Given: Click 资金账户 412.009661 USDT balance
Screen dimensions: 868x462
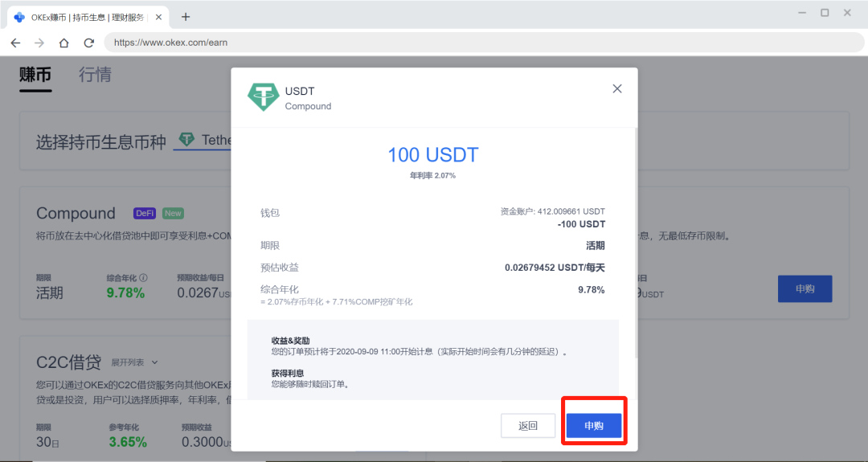Looking at the screenshot, I should pyautogui.click(x=552, y=211).
